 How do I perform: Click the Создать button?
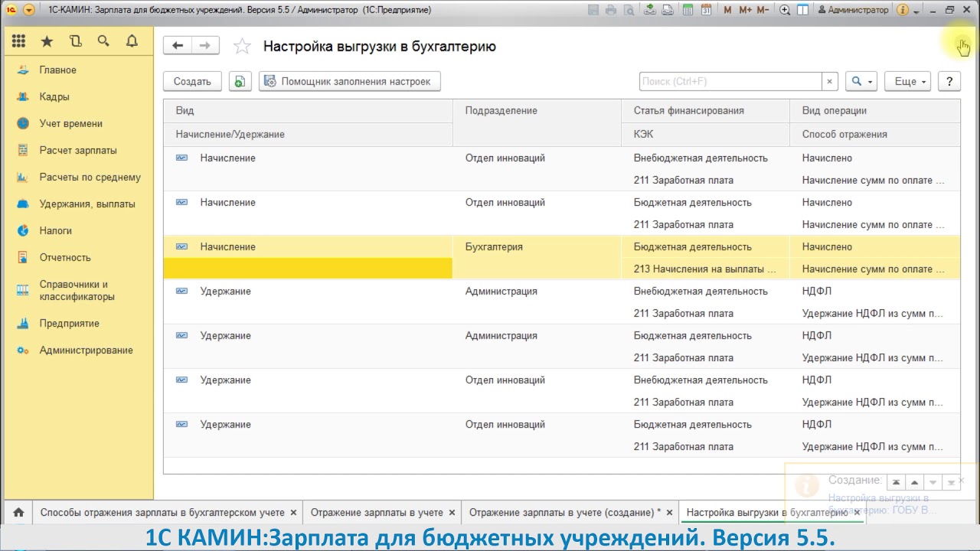[192, 81]
